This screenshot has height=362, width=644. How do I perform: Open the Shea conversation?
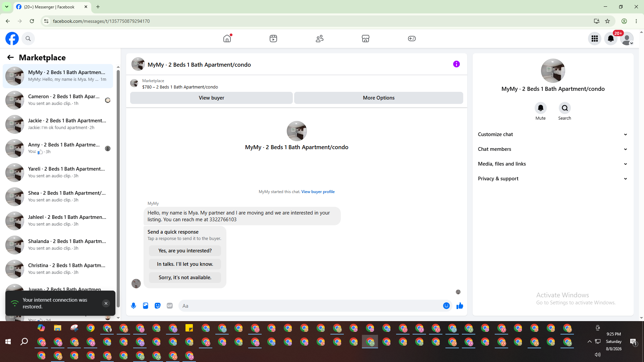(x=58, y=197)
